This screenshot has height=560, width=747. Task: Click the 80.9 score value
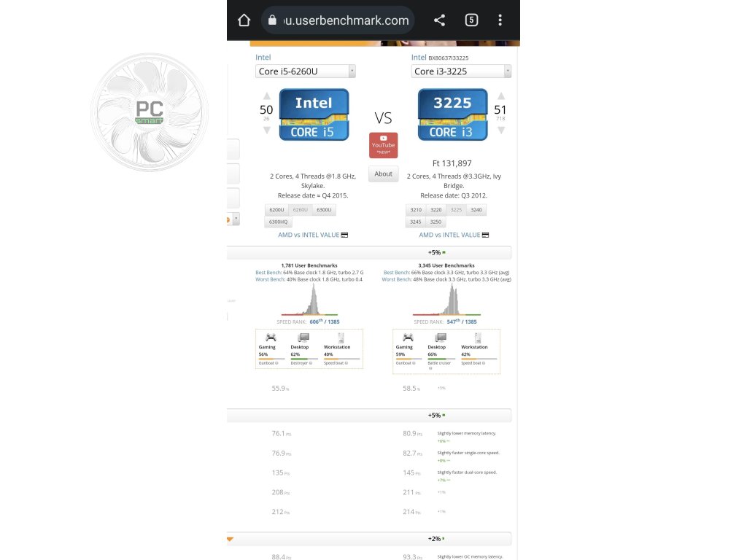[x=410, y=433]
